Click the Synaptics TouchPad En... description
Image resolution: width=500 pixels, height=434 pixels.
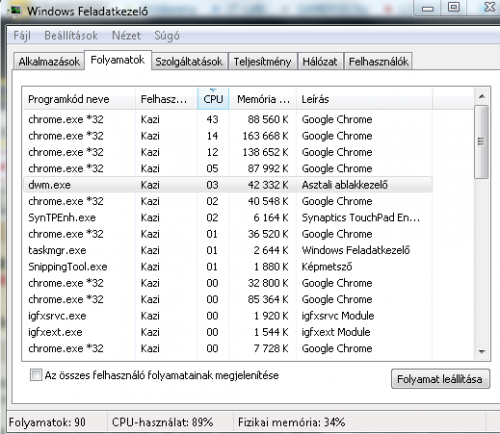coord(361,218)
